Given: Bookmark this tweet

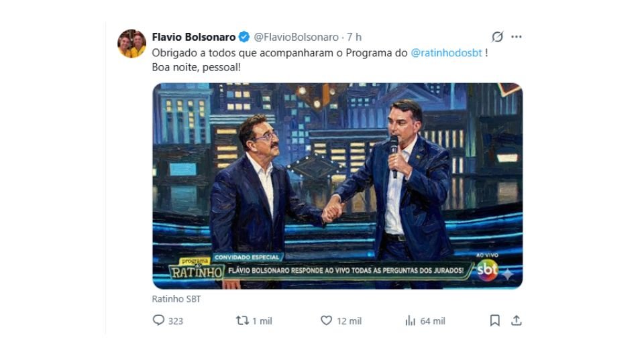Looking at the screenshot, I should click(494, 320).
